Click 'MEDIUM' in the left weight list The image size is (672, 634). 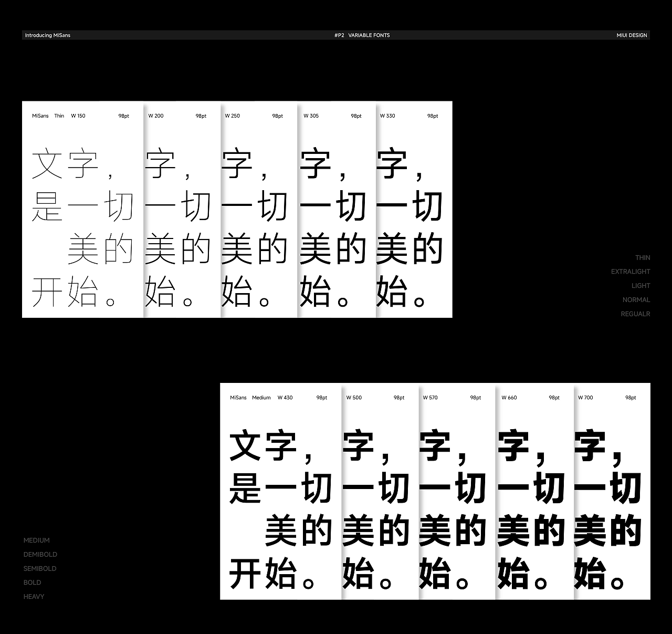coord(37,541)
